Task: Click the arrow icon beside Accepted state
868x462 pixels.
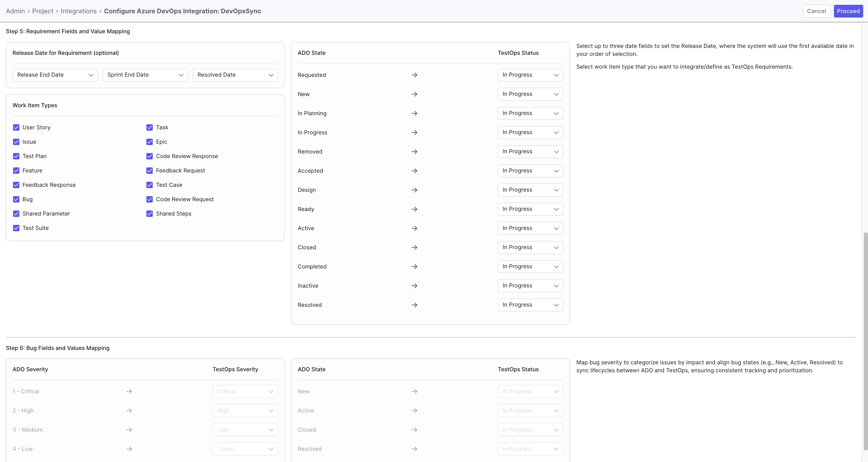Action: (415, 171)
